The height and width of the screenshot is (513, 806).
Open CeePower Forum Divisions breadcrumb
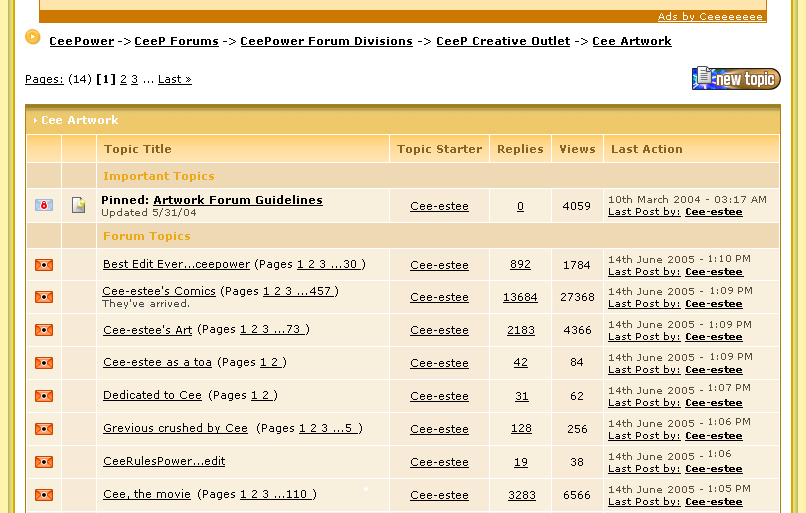pos(326,41)
